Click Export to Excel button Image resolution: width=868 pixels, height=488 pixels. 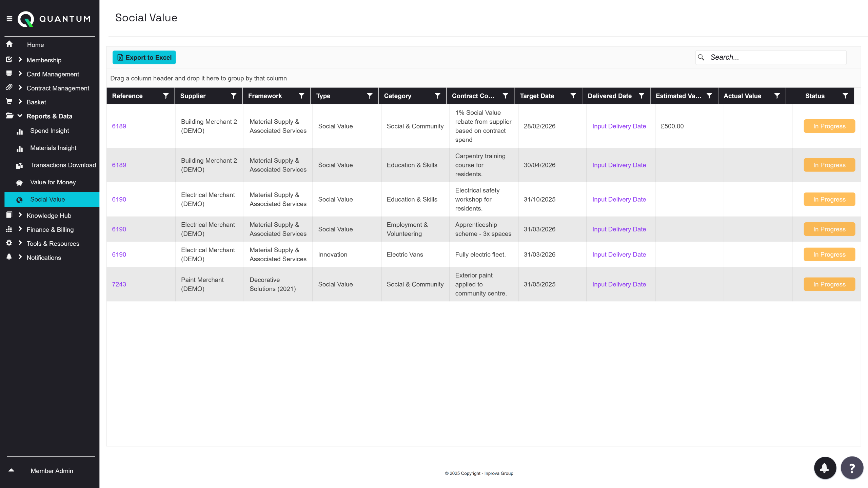point(144,58)
